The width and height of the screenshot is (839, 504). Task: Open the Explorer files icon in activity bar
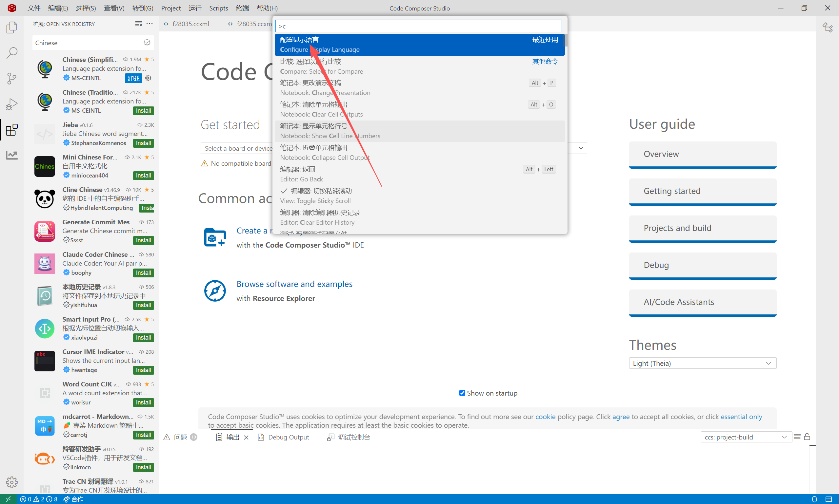[x=11, y=28]
